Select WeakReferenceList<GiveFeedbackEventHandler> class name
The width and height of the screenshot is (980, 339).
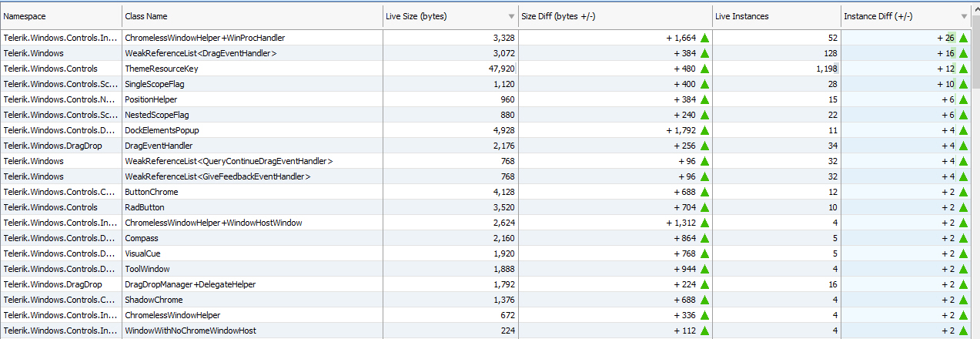click(x=218, y=176)
